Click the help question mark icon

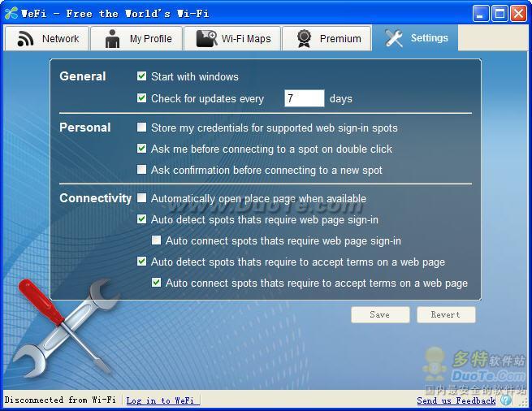505,400
